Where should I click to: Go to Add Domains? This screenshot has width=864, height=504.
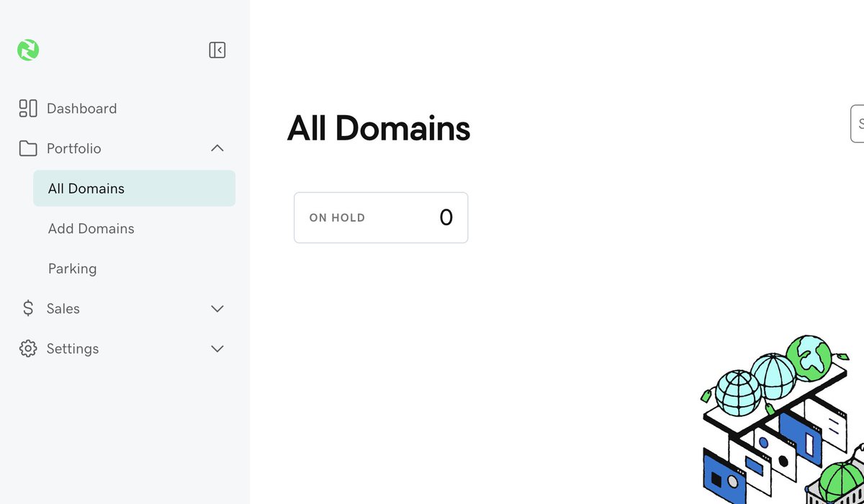pos(91,228)
